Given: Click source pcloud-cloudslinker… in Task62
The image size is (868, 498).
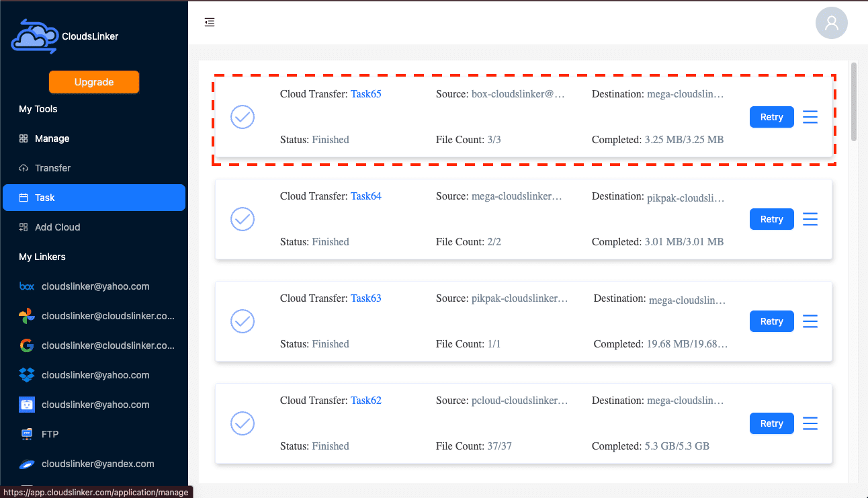Looking at the screenshot, I should 519,401.
